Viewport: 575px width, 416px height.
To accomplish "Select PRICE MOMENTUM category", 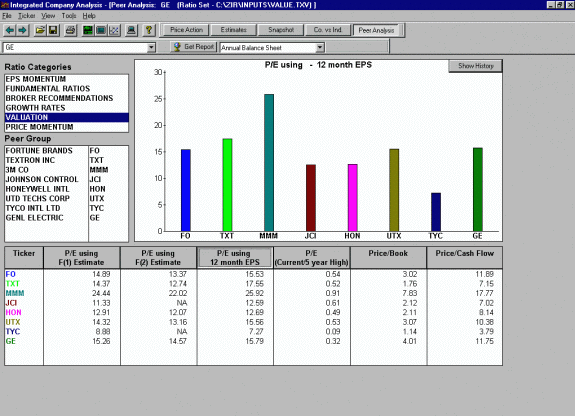I will click(66, 127).
